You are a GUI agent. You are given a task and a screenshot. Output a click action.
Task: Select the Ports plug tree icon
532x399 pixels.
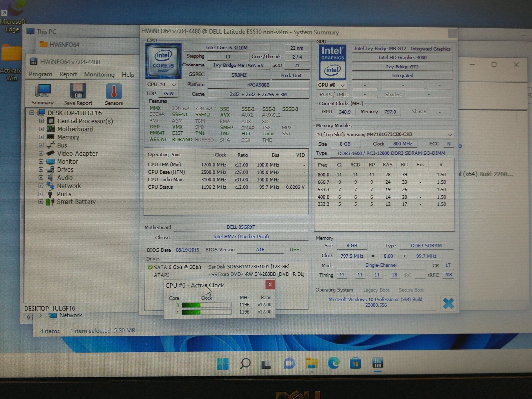(51, 194)
